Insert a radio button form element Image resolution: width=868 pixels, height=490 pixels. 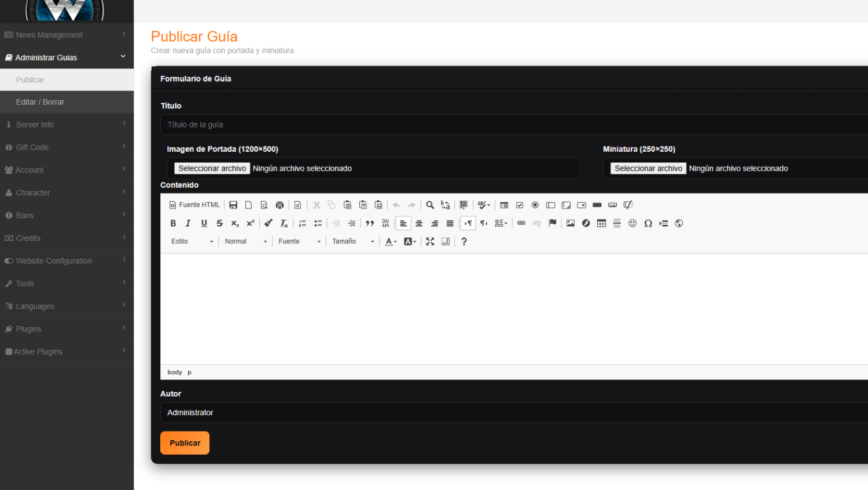tap(535, 204)
